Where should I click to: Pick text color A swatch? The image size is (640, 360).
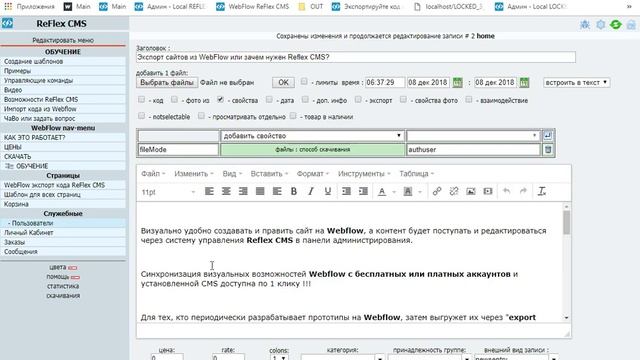tap(382, 191)
